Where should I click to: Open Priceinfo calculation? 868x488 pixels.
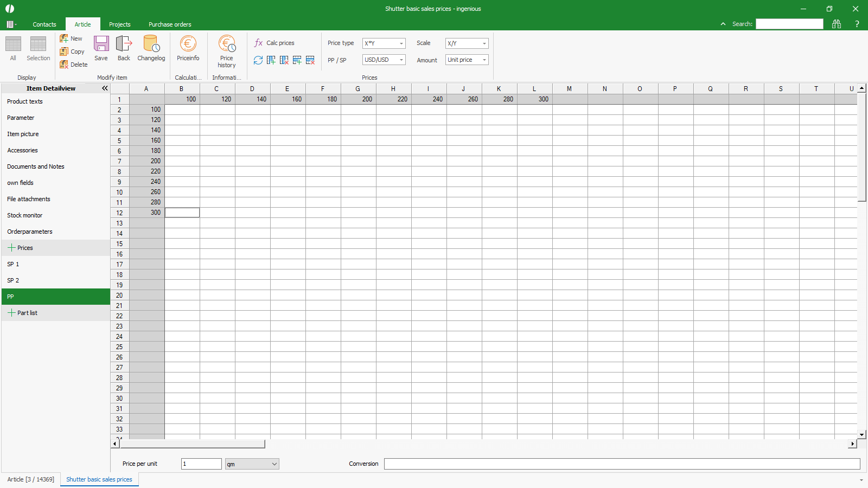pyautogui.click(x=188, y=48)
